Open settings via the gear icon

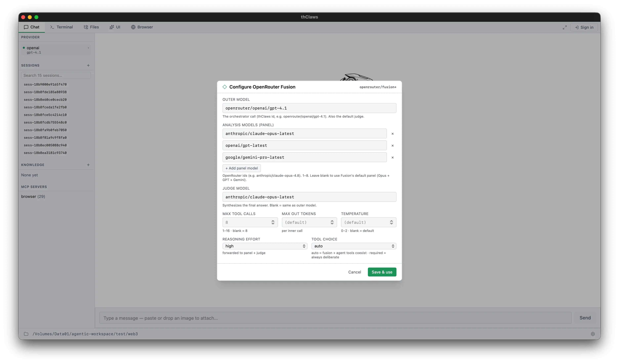pos(593,334)
